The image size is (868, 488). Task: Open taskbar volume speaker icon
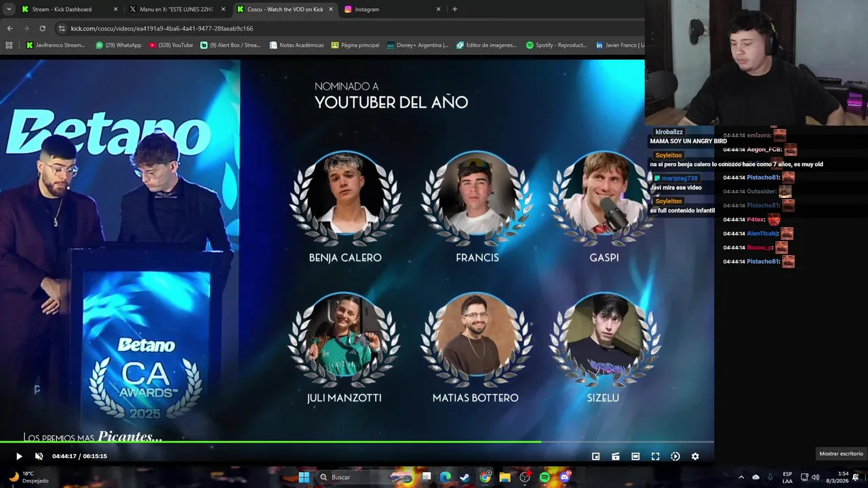coord(815,477)
